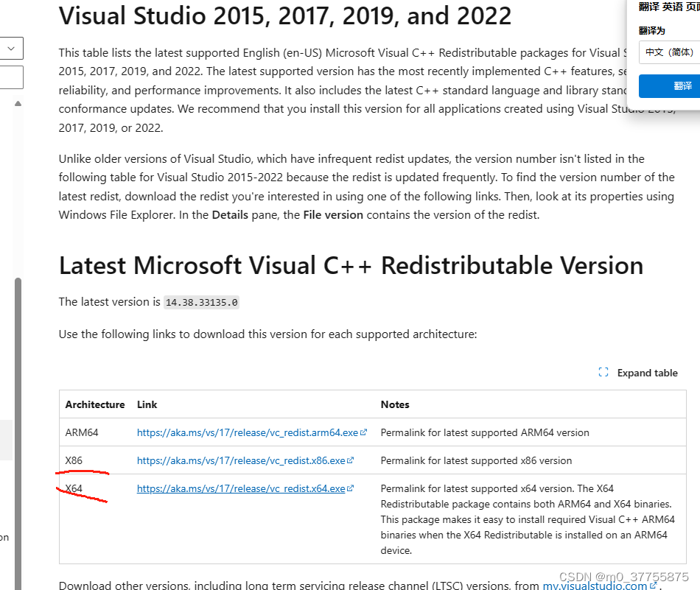700x590 pixels.
Task: Click note 'Permalink for latest supported x86 version'
Action: [x=476, y=460]
